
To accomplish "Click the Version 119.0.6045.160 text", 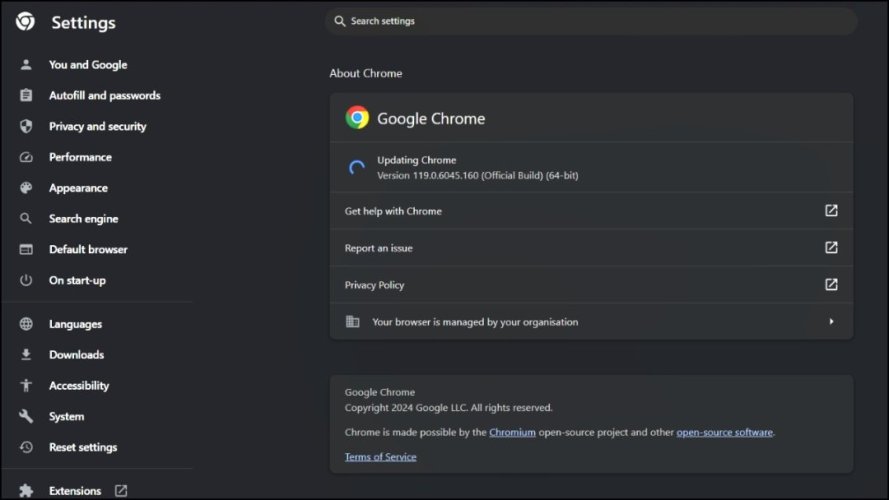I will pyautogui.click(x=478, y=175).
